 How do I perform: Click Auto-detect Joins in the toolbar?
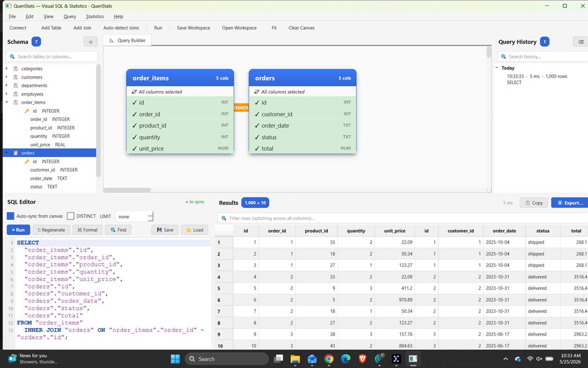tap(121, 28)
